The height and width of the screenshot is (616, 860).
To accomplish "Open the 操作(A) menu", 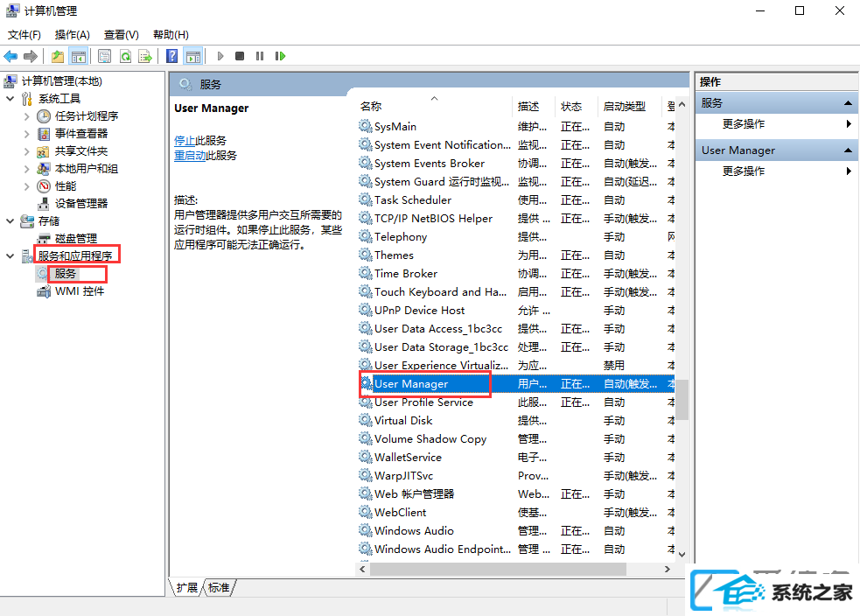I will (x=72, y=35).
